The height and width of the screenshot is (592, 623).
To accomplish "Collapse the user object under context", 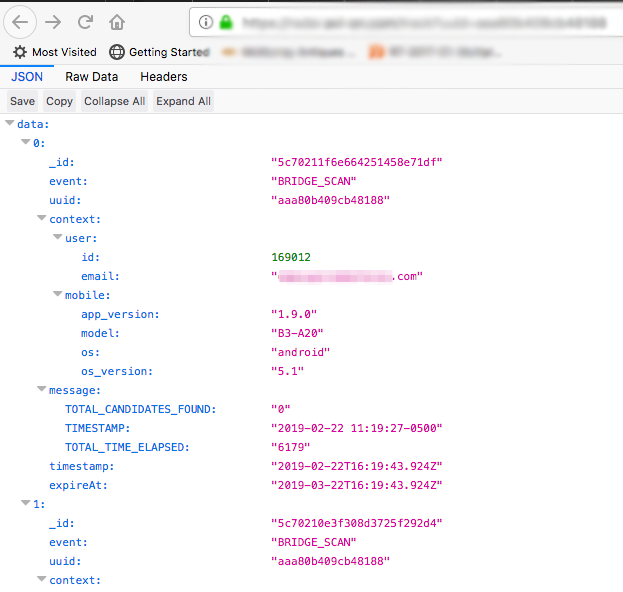I will pos(58,238).
